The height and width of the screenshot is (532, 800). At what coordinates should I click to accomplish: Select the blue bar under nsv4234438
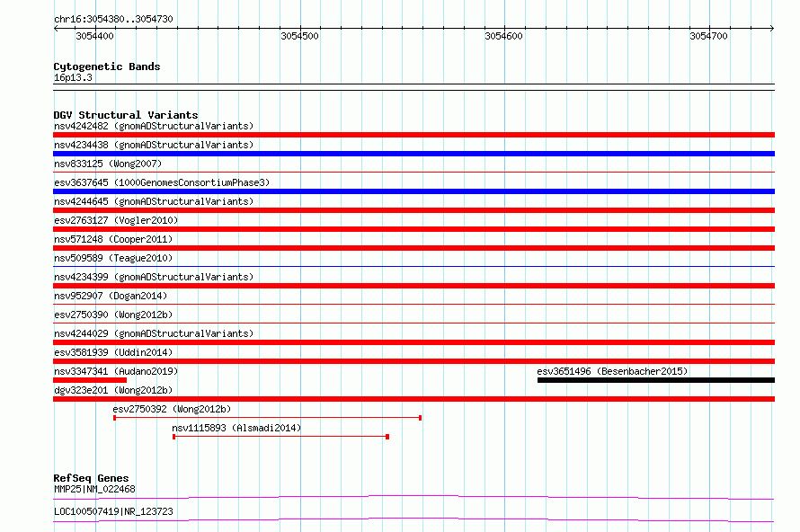[x=413, y=154]
